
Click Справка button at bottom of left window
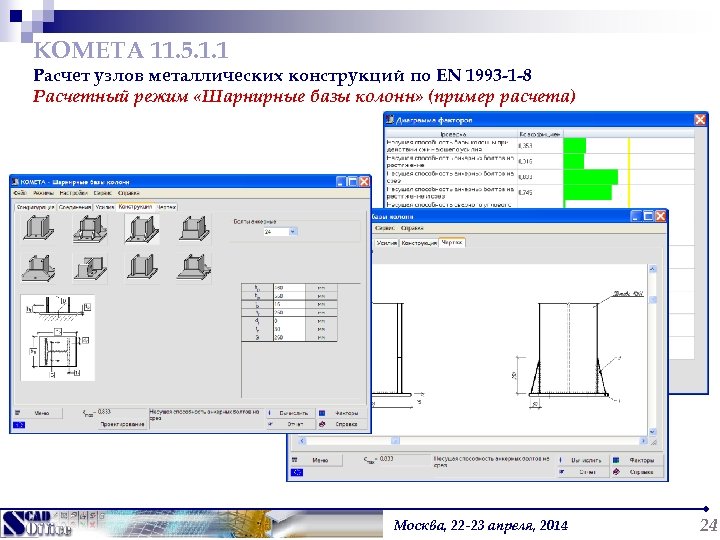pyautogui.click(x=343, y=424)
